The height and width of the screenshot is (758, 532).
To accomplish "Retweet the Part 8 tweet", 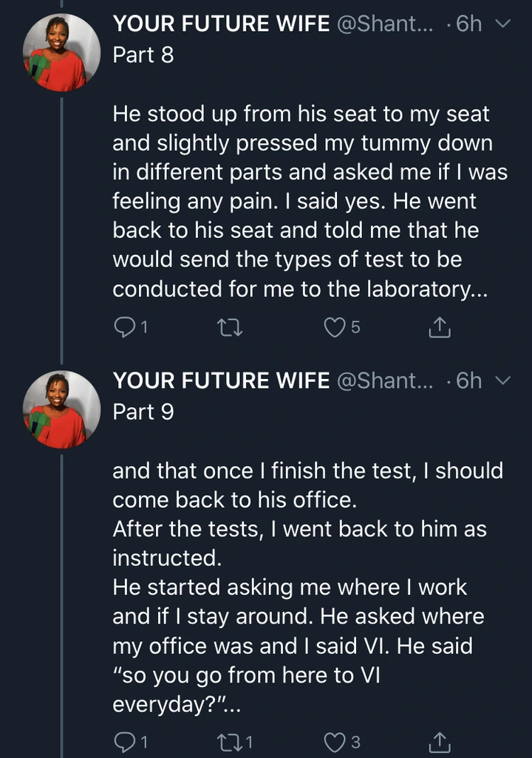I will click(230, 326).
